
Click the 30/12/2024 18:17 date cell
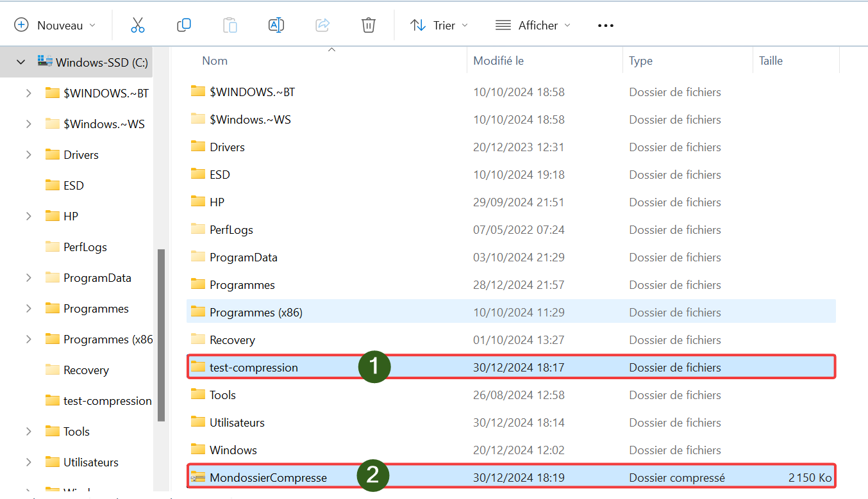pyautogui.click(x=519, y=367)
